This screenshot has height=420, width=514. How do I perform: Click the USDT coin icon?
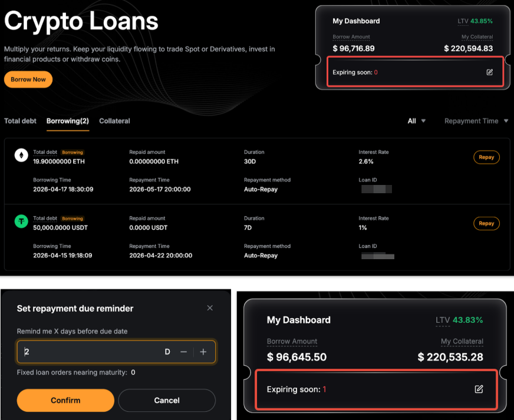click(21, 222)
